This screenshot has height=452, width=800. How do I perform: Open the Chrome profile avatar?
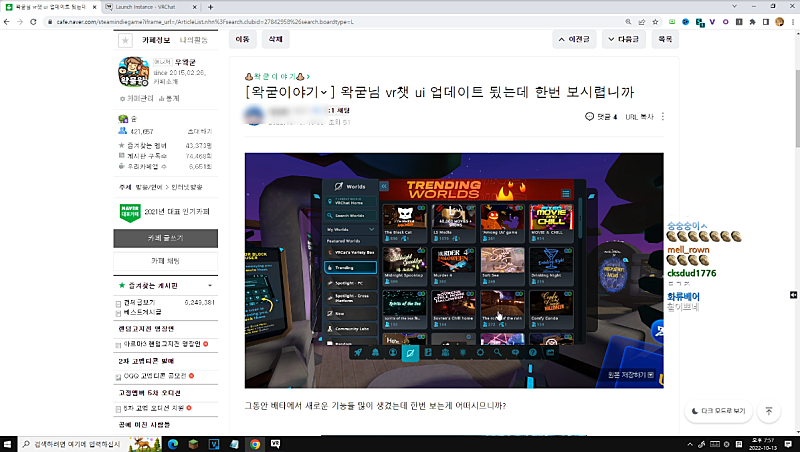779,22
